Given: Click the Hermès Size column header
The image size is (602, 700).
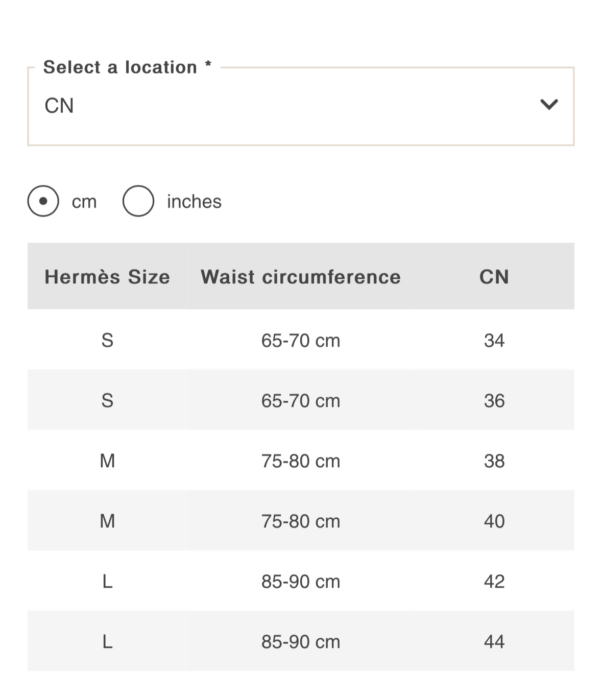Looking at the screenshot, I should click(107, 277).
